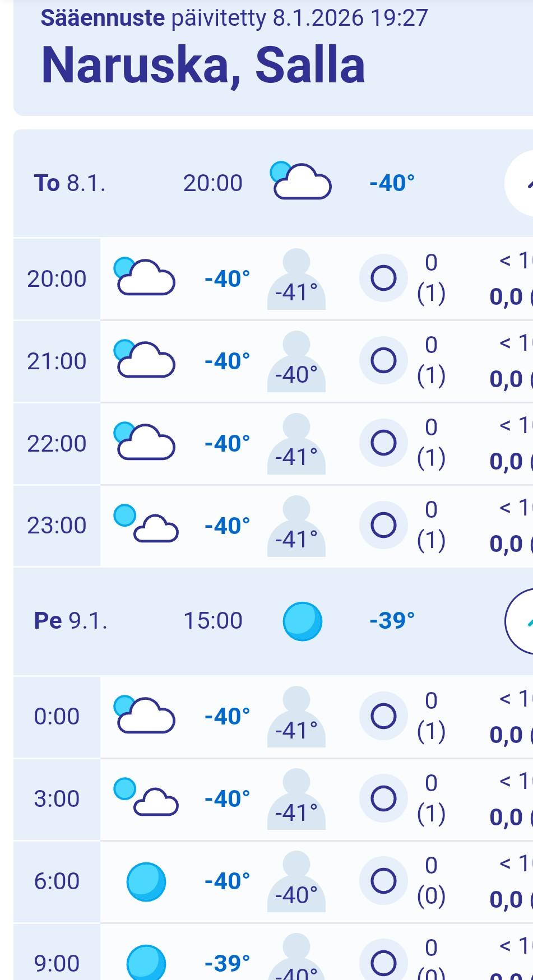533x980 pixels.
Task: Tap the To 8.1. header cloud icon
Action: [x=301, y=181]
